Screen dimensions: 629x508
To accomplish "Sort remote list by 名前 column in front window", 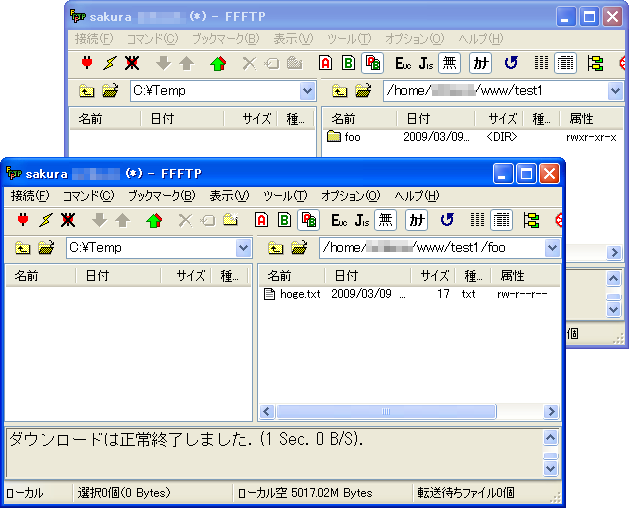I will pos(291,276).
